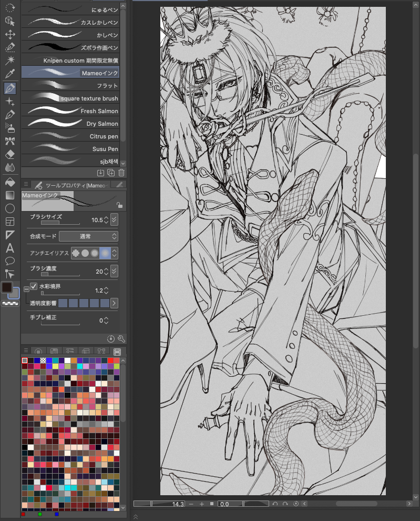420x521 pixels.
Task: Select the Move layer tool
Action: point(10,34)
